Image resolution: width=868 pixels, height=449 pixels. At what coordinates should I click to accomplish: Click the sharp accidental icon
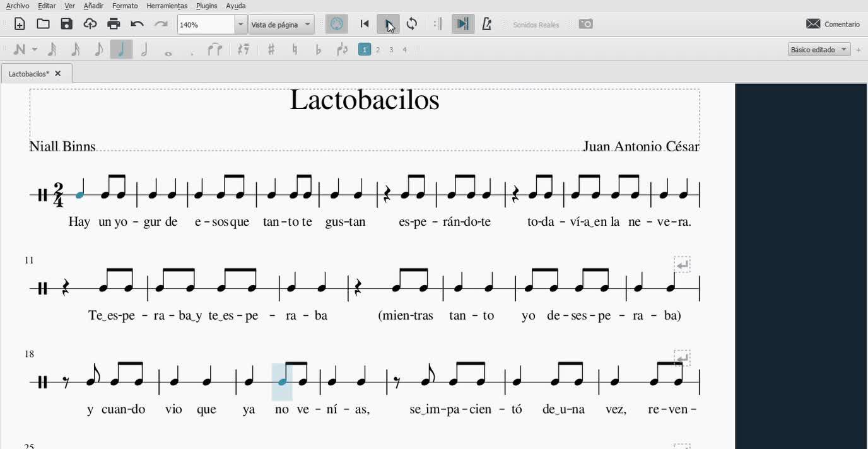(x=271, y=49)
